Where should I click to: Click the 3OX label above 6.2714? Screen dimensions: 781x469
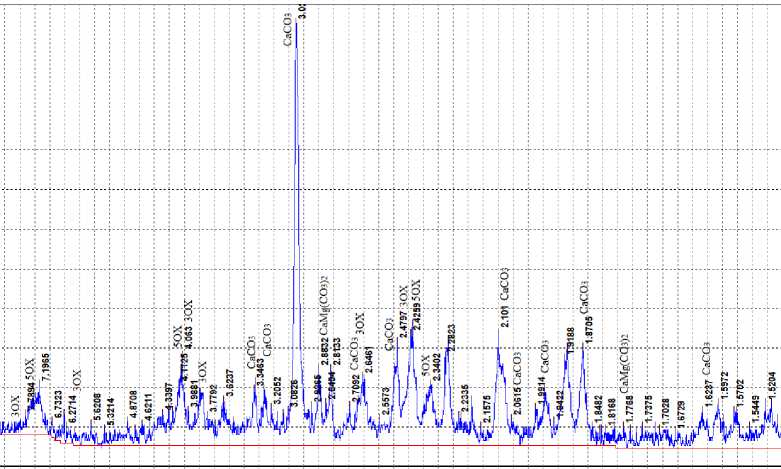pos(76,379)
